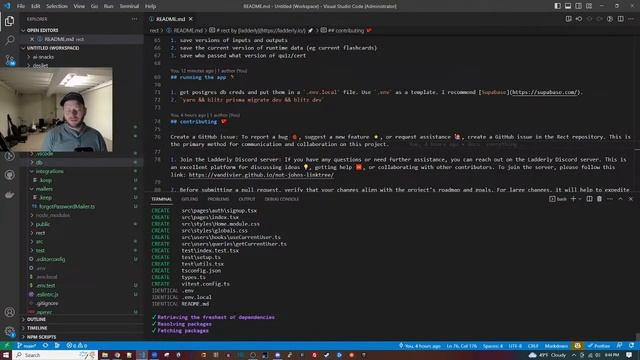Toggle secondary sidebar layout icon in title bar

pyautogui.click(x=579, y=6)
